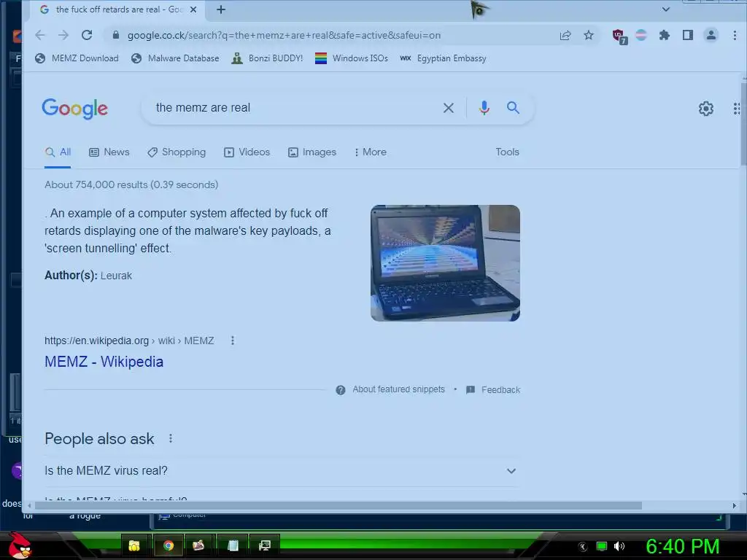Clear the search query with X
747x560 pixels.
(449, 108)
